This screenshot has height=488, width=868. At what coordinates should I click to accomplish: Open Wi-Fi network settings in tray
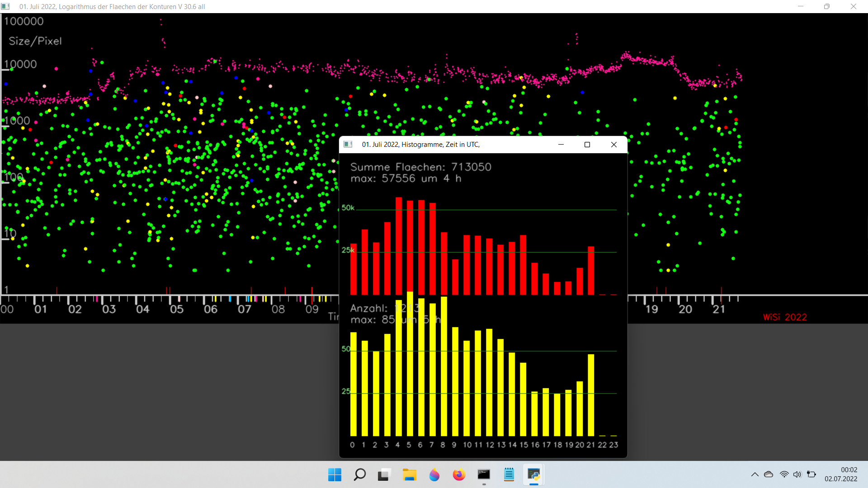pos(784,474)
